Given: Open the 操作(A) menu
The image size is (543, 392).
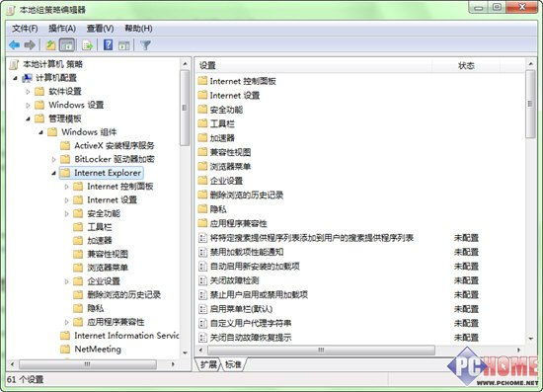Looking at the screenshot, I should coord(62,29).
